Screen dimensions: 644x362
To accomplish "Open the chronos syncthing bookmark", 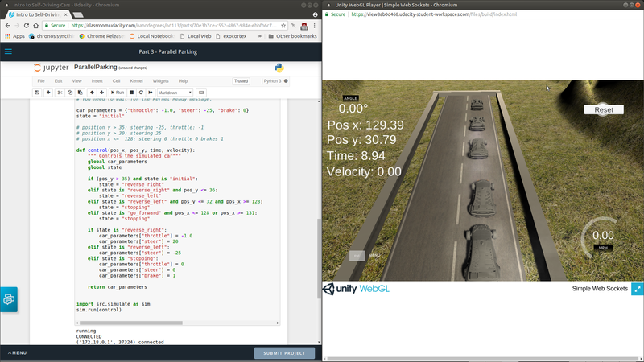I will 52,36.
